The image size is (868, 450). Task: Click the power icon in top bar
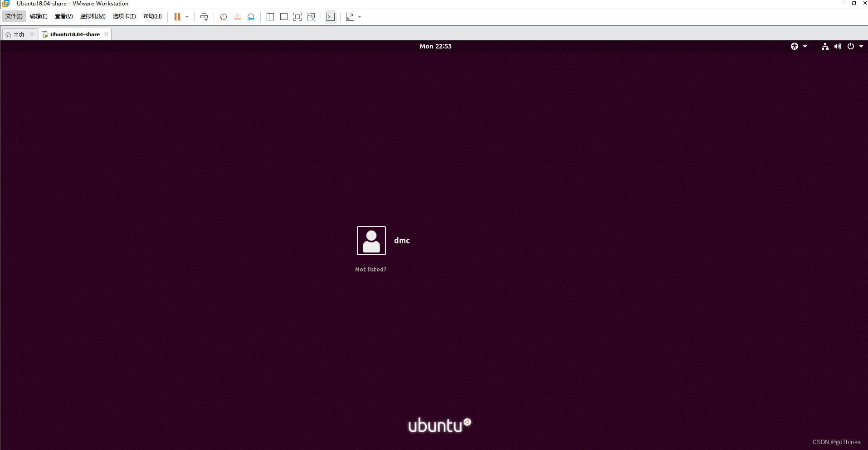pos(851,46)
